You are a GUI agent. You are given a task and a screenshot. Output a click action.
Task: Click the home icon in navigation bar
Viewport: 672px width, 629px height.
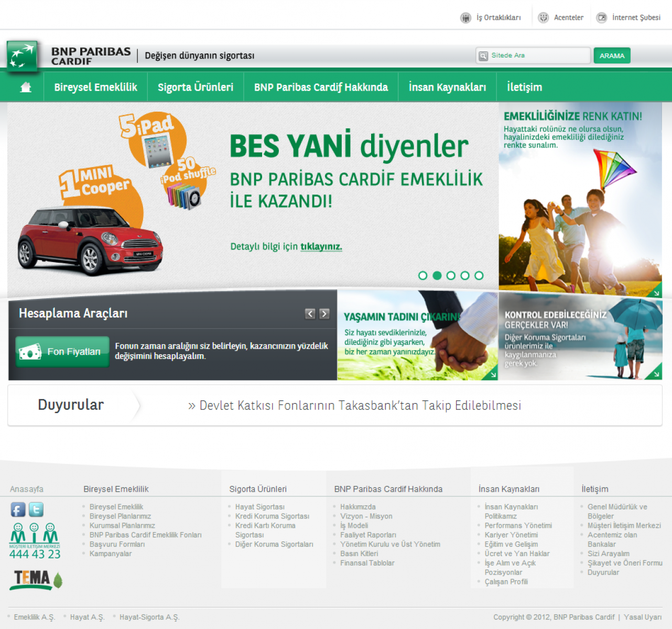click(25, 87)
